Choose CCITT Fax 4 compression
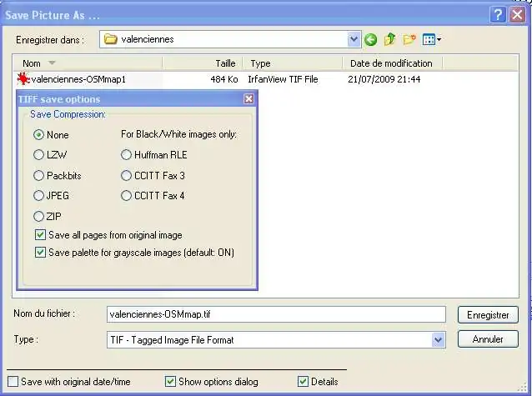 point(127,196)
